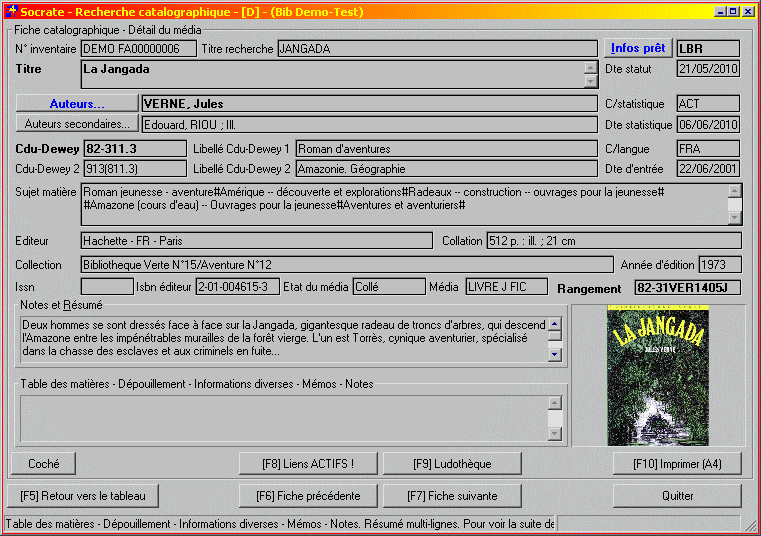761x536 pixels.
Task: Click the Quitter button
Action: 677,496
